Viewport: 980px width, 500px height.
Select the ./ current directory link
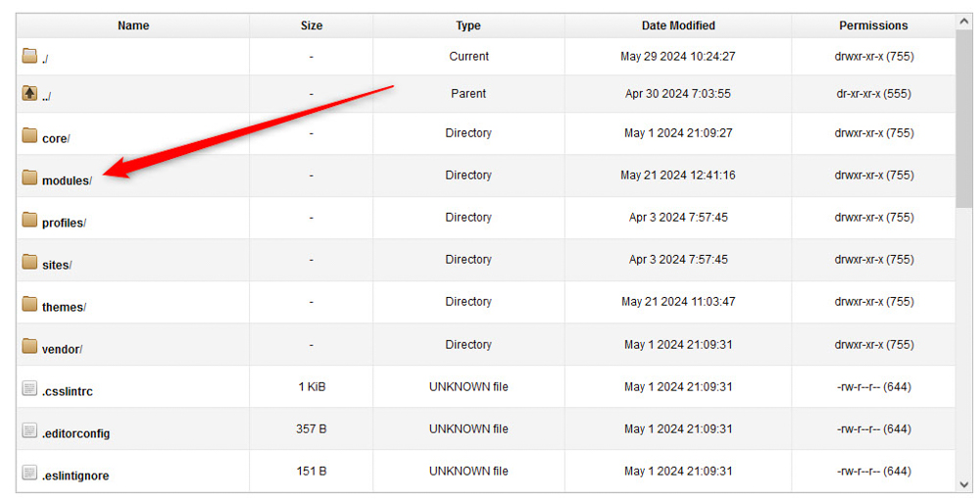(45, 60)
